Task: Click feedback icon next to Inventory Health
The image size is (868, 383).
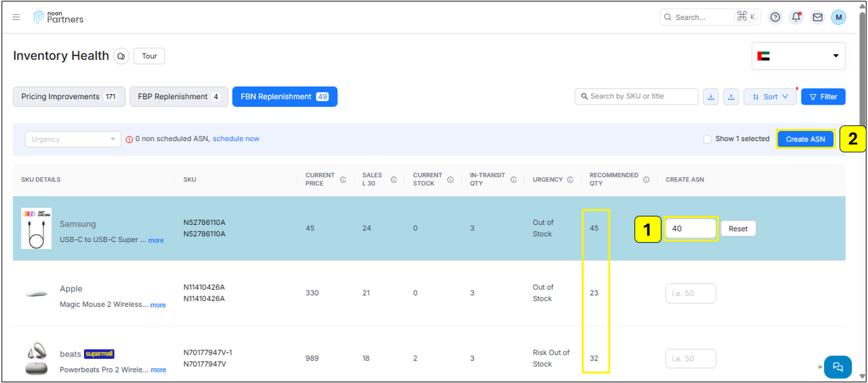Action: [121, 56]
